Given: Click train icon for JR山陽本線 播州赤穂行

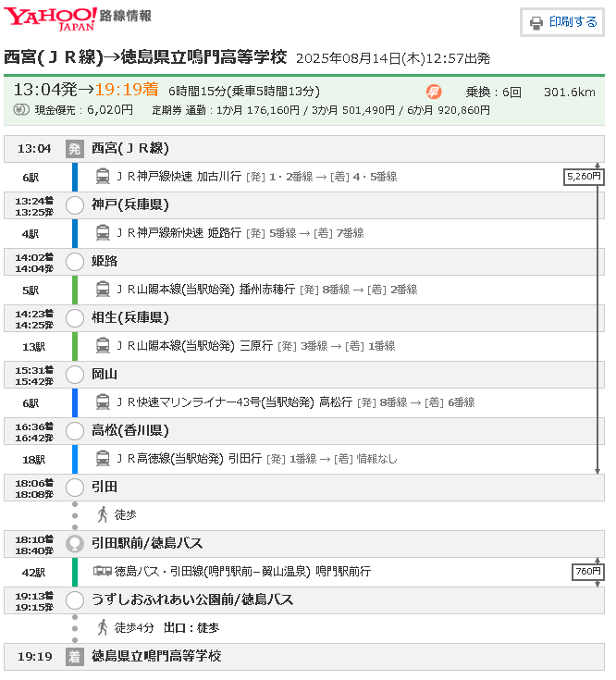Looking at the screenshot, I should [103, 290].
